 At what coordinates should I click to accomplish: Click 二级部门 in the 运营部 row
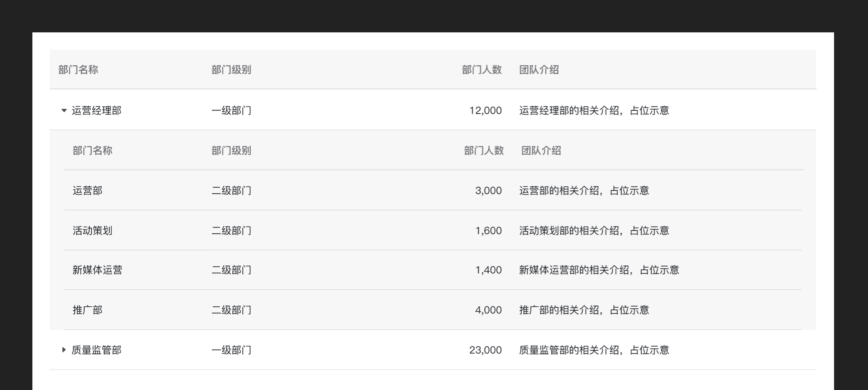231,191
